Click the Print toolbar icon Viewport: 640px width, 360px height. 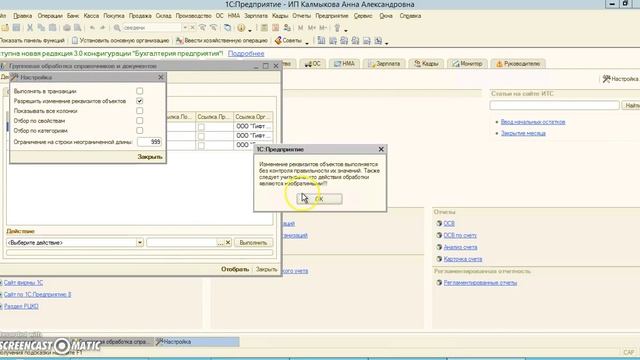[67, 28]
